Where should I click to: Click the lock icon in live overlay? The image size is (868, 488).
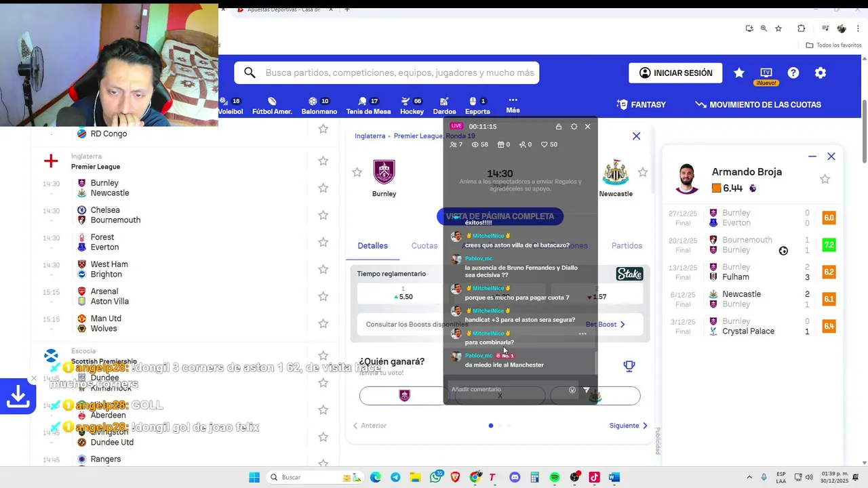click(558, 127)
